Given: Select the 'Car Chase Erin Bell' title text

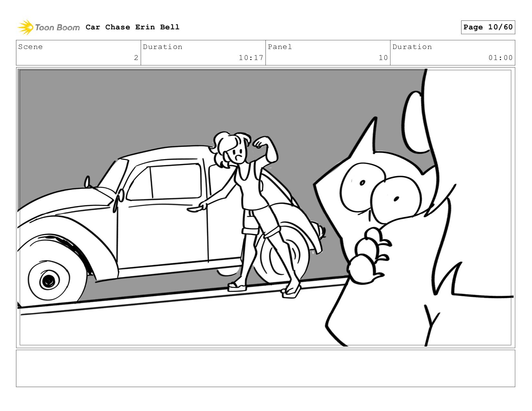Looking at the screenshot, I should click(x=133, y=27).
